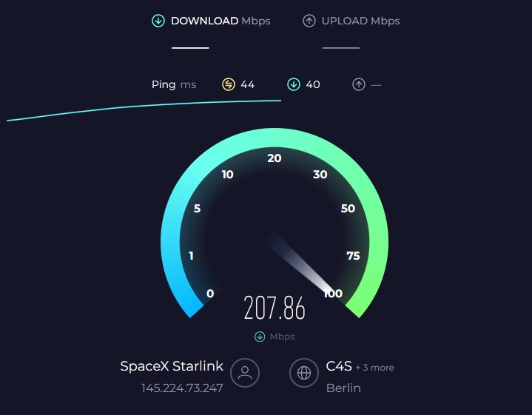Click the C4S server name
The height and width of the screenshot is (415, 532).
[339, 366]
